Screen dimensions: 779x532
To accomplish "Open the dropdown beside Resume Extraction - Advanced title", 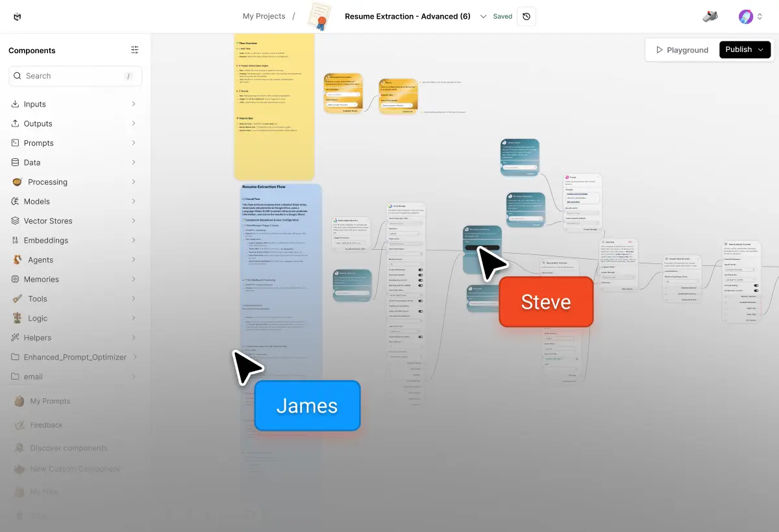I will tap(484, 16).
